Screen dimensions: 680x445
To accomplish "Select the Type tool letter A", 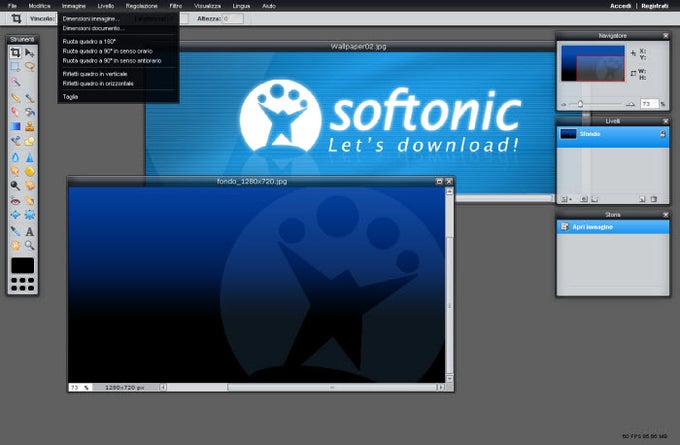I will 29,231.
